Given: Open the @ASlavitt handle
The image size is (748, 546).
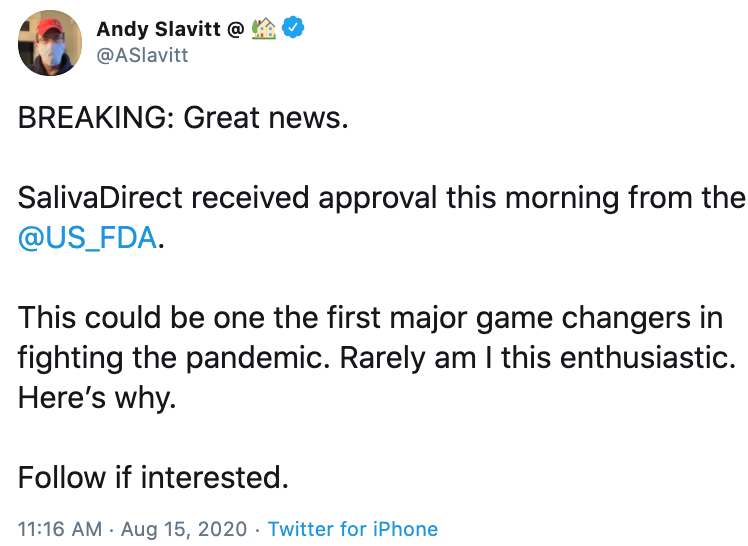Looking at the screenshot, I should click(x=142, y=56).
